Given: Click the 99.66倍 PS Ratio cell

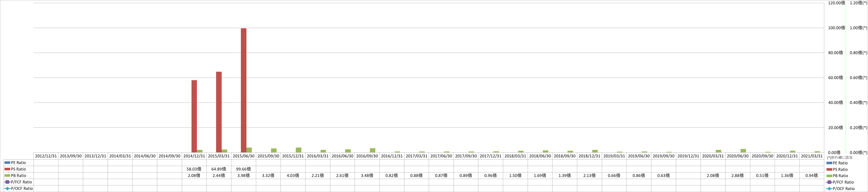Looking at the screenshot, I should pyautogui.click(x=244, y=169).
